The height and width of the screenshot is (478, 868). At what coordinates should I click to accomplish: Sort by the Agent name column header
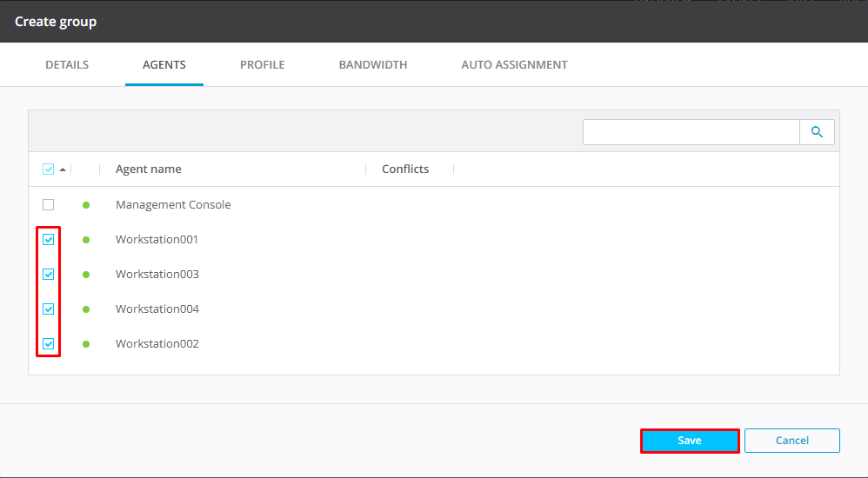(x=149, y=169)
